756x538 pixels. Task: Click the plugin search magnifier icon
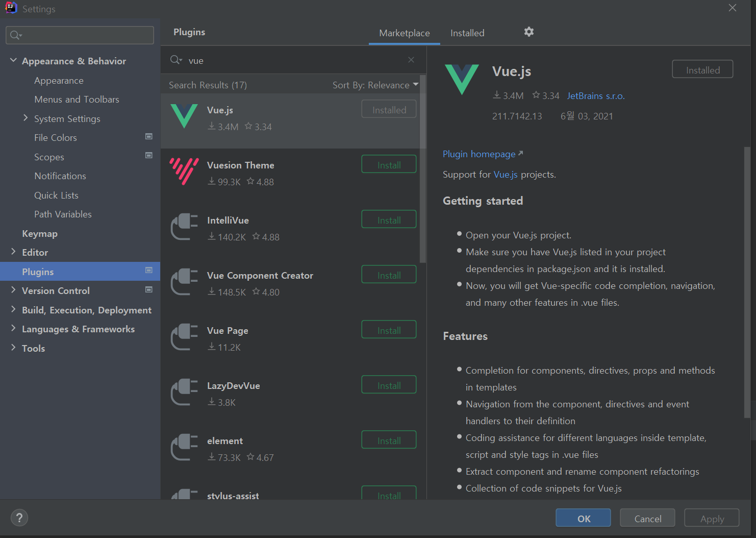click(176, 60)
